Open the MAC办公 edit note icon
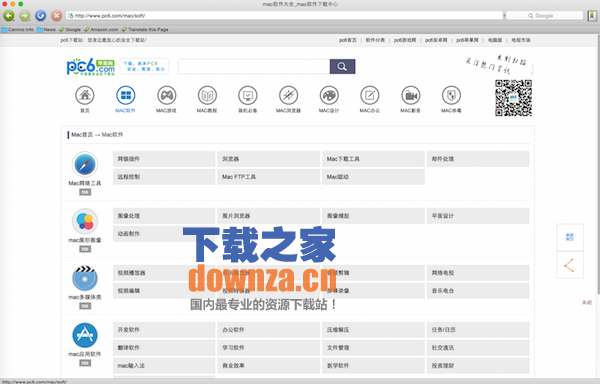This screenshot has height=384, width=600. coord(370,95)
